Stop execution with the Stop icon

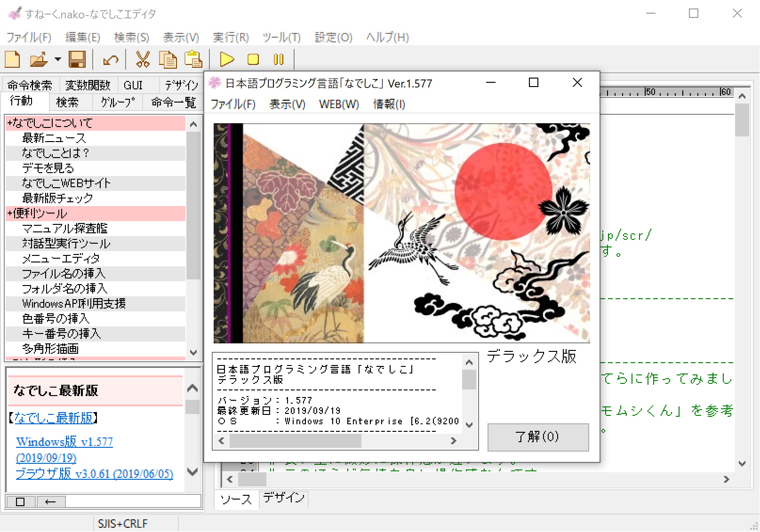(x=253, y=59)
